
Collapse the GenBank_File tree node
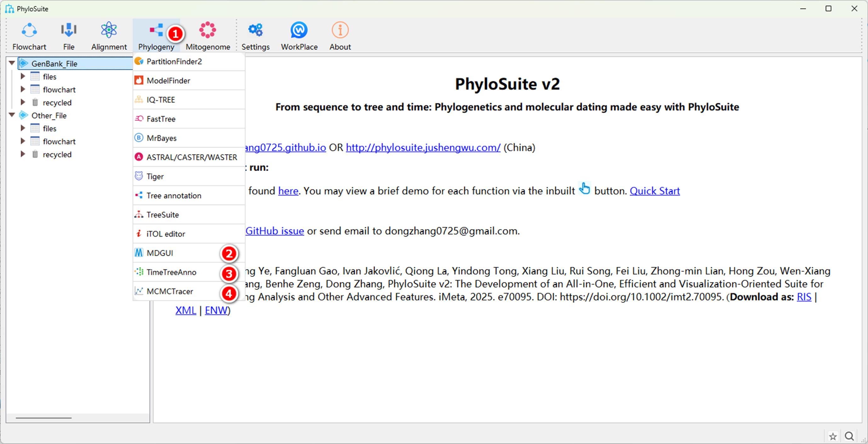pos(12,63)
